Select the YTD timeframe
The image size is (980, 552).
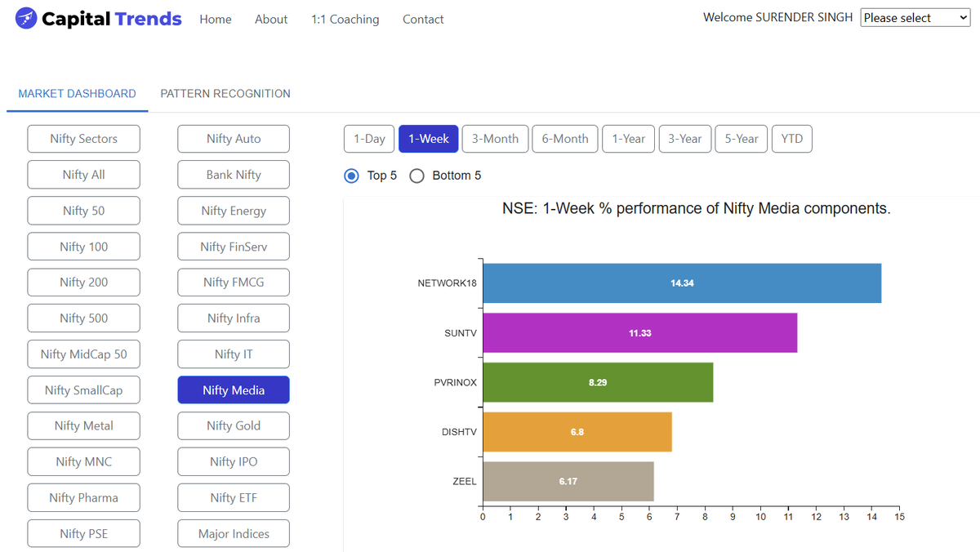[791, 138]
